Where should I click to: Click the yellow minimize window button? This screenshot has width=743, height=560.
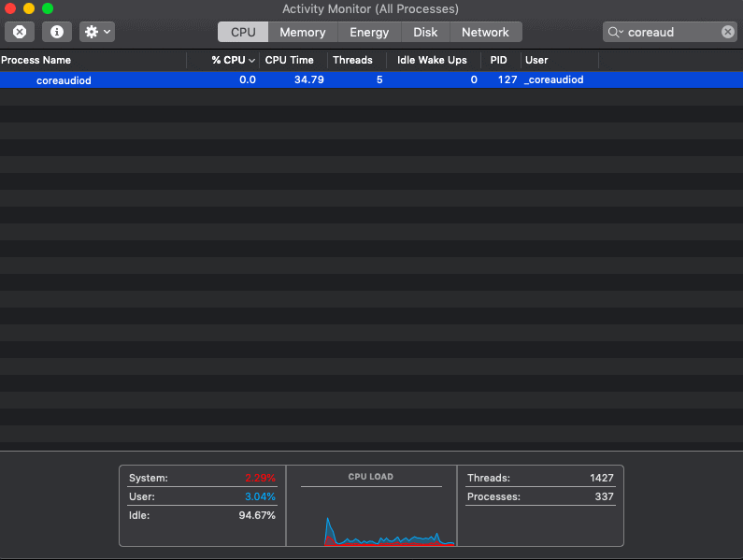(x=29, y=8)
